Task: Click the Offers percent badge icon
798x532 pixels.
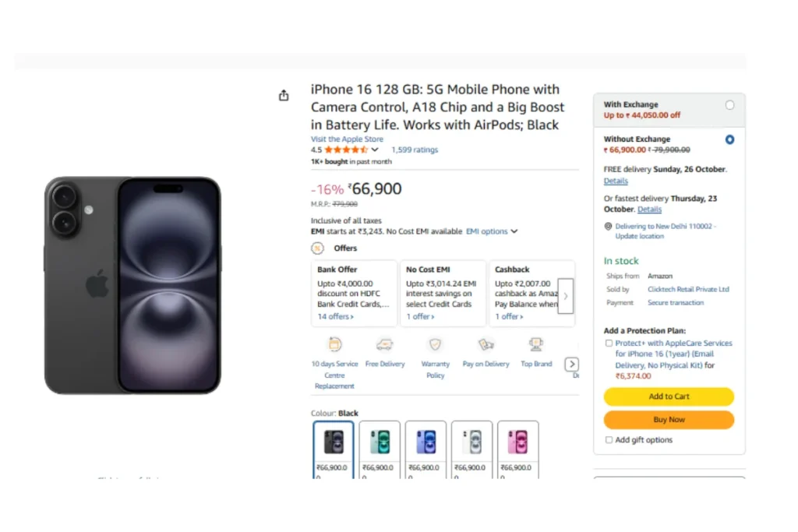Action: point(317,248)
